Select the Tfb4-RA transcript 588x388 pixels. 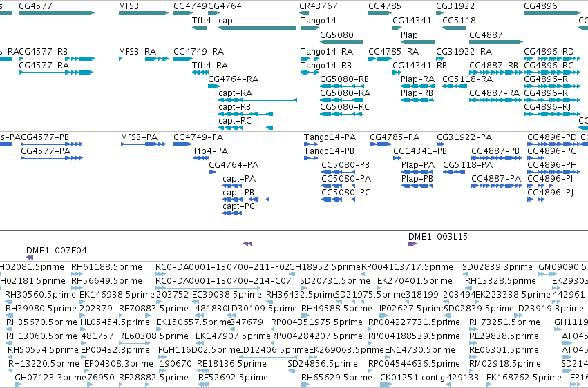tap(200, 72)
